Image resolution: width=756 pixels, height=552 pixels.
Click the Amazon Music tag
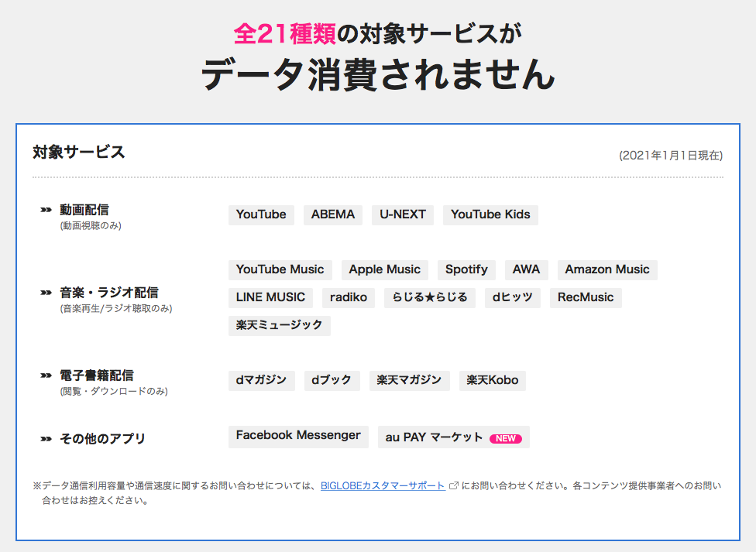pos(607,269)
